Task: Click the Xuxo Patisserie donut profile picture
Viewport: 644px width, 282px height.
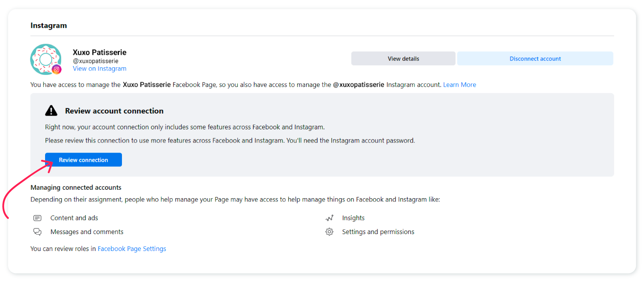Action: pyautogui.click(x=46, y=59)
